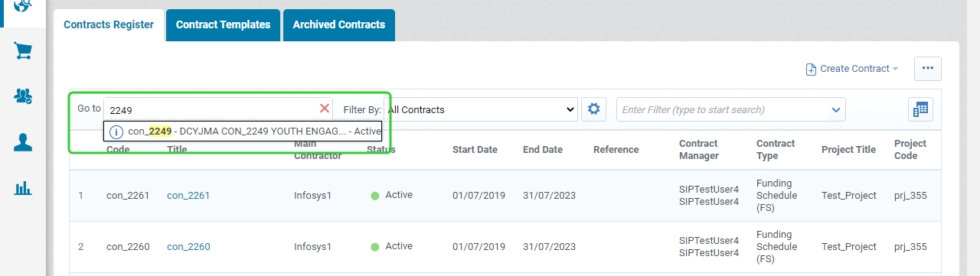Expand the Create Contract dropdown

pyautogui.click(x=852, y=69)
